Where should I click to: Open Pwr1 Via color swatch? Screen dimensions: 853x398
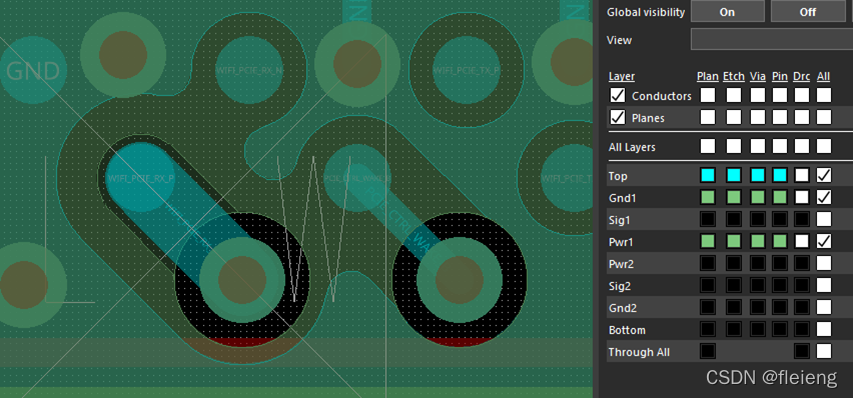pos(758,241)
